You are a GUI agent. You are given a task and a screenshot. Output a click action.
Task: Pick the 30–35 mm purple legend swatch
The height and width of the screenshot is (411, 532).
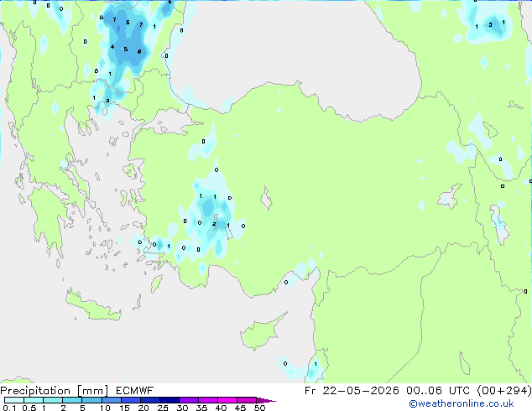(188, 400)
